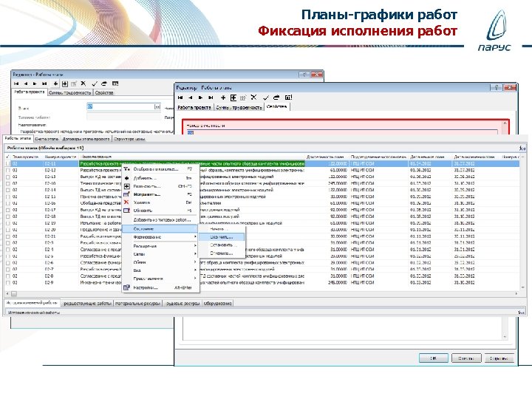Sort by Наименование column header
The image size is (532, 399).
tap(191, 157)
